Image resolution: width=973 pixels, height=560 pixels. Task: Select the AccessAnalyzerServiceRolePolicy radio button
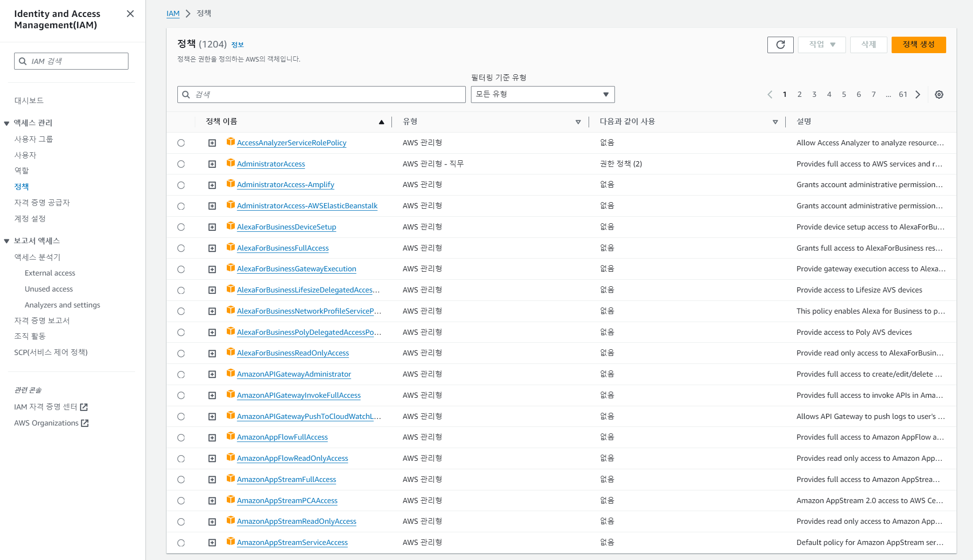[181, 143]
